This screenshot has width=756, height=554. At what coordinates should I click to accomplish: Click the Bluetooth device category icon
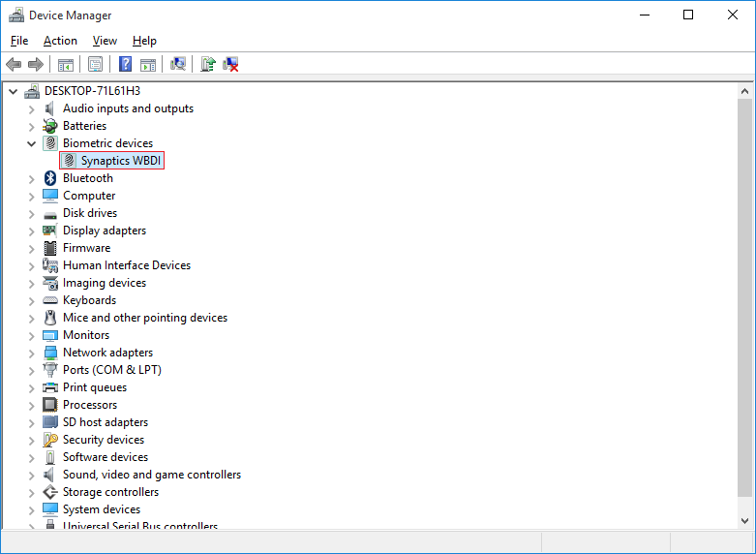[50, 178]
